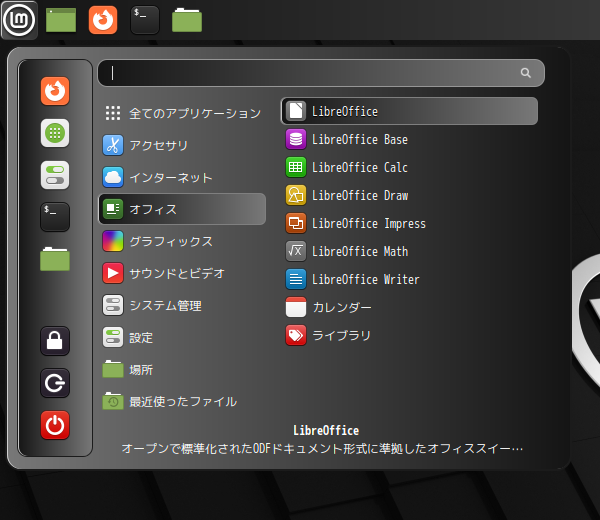
Task: Open the グラフィックス category
Action: click(x=182, y=241)
